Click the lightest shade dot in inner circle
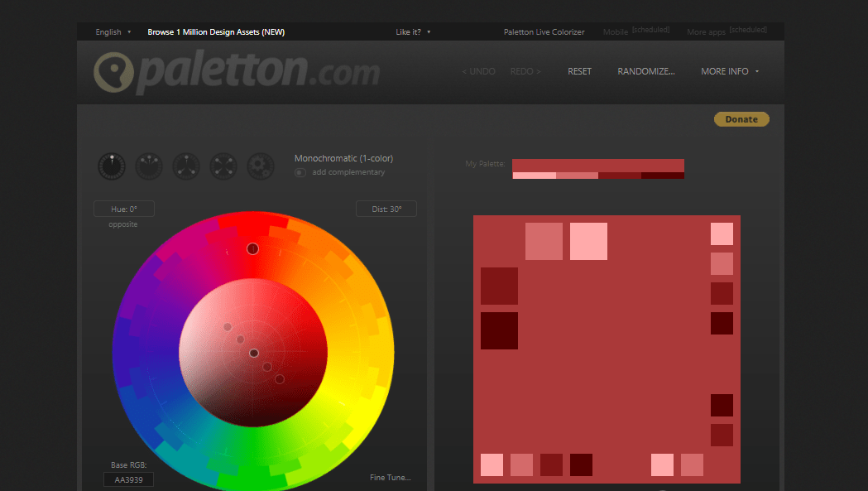Image resolution: width=868 pixels, height=491 pixels. [227, 327]
